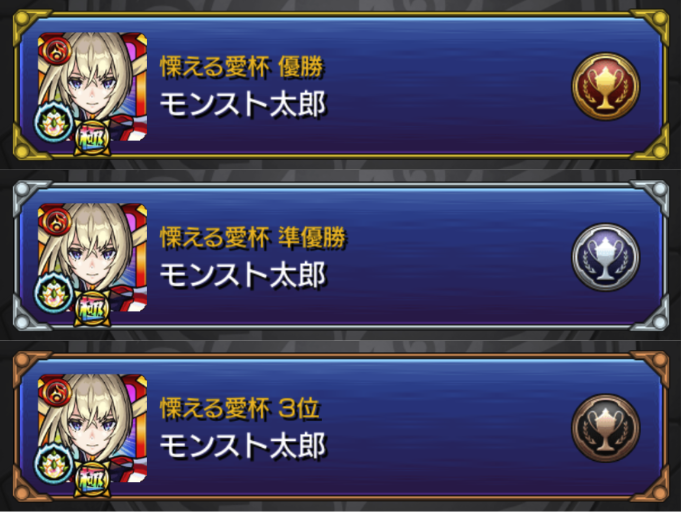Click name モンスト太郎 in the bronze banner
The image size is (681, 512).
pos(243,446)
